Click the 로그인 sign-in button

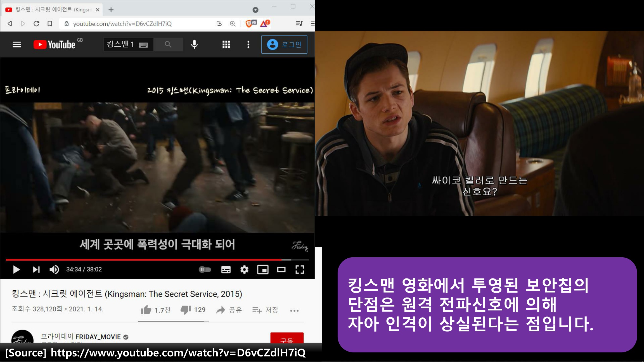click(x=284, y=44)
